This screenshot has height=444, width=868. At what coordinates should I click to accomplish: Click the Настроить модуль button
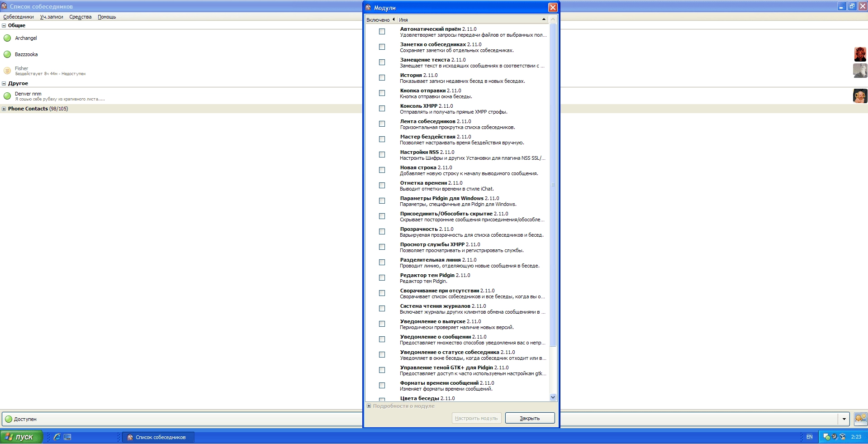click(476, 418)
